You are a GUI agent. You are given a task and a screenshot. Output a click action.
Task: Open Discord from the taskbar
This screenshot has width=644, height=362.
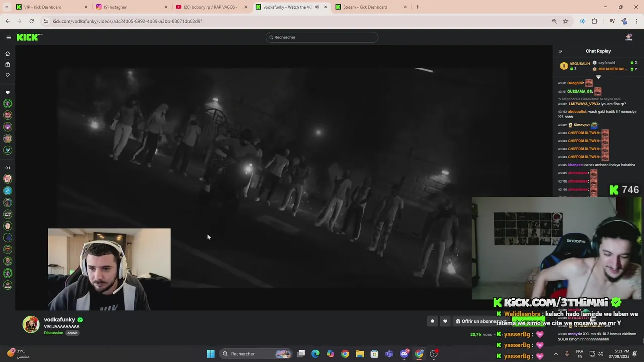pyautogui.click(x=404, y=354)
